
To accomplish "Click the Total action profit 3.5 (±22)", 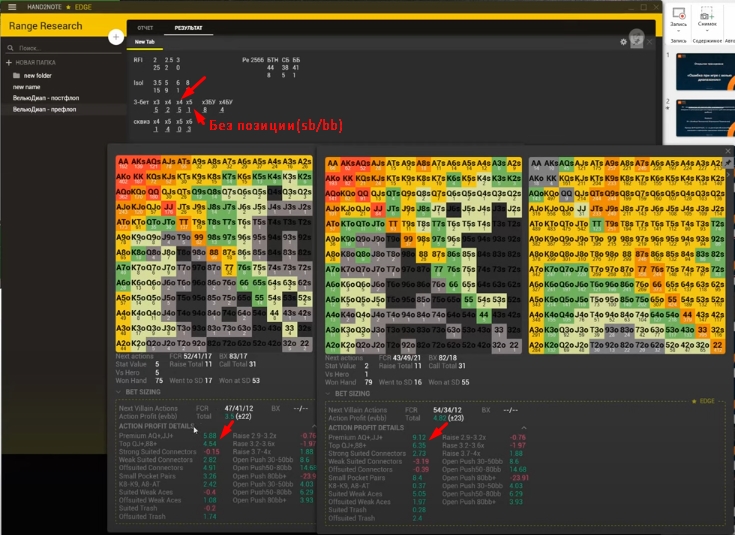I will click(x=238, y=416).
